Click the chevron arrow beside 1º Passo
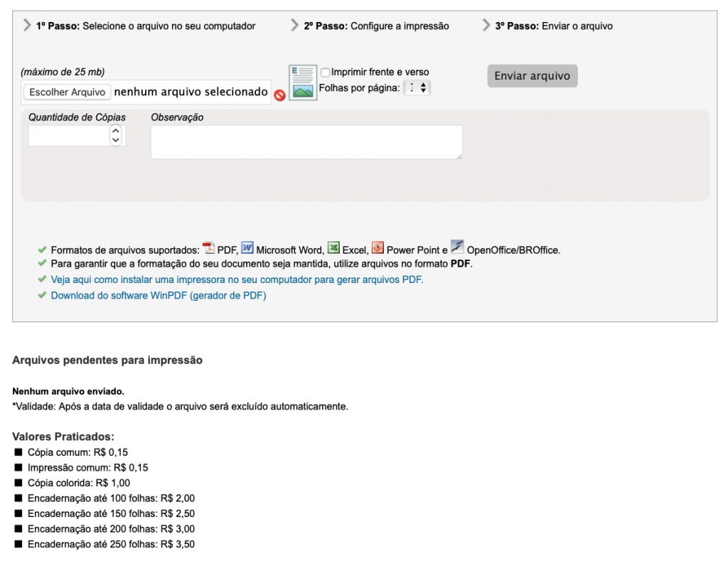This screenshot has width=728, height=566. pos(27,26)
